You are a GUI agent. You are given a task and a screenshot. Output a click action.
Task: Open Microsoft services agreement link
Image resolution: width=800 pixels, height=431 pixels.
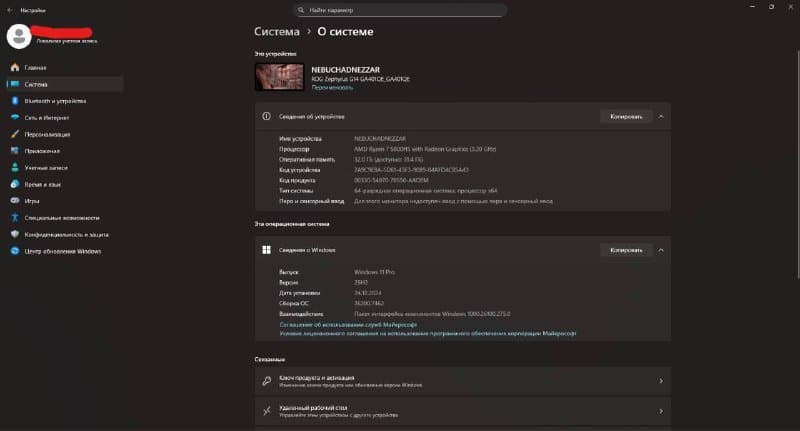coord(348,324)
